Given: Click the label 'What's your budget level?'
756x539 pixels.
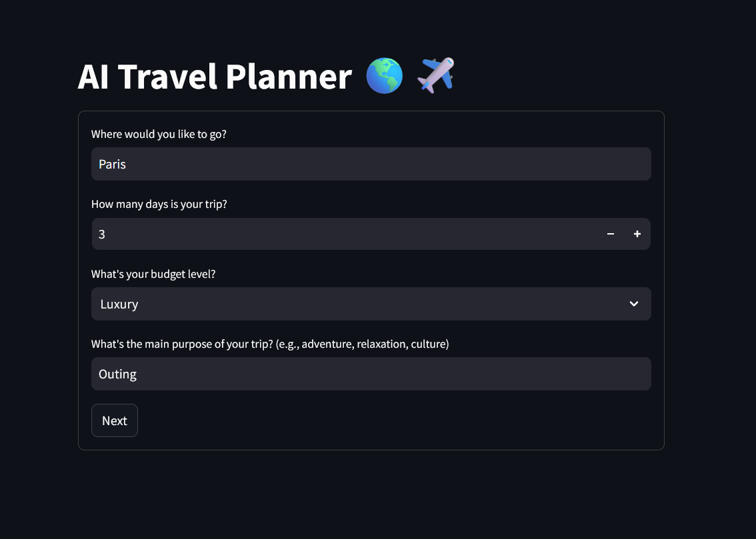Looking at the screenshot, I should click(153, 274).
